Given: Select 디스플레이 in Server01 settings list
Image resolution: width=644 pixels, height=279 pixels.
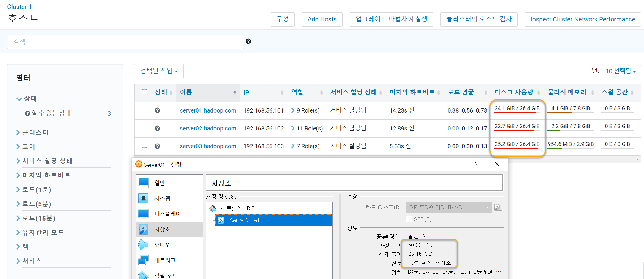Looking at the screenshot, I should pos(169,214).
